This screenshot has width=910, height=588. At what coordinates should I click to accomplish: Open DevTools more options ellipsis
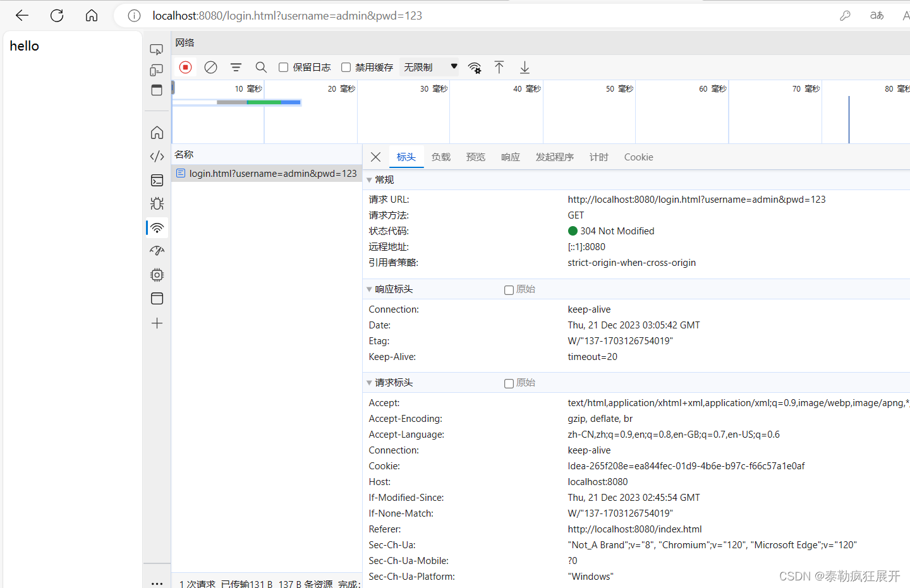[157, 583]
